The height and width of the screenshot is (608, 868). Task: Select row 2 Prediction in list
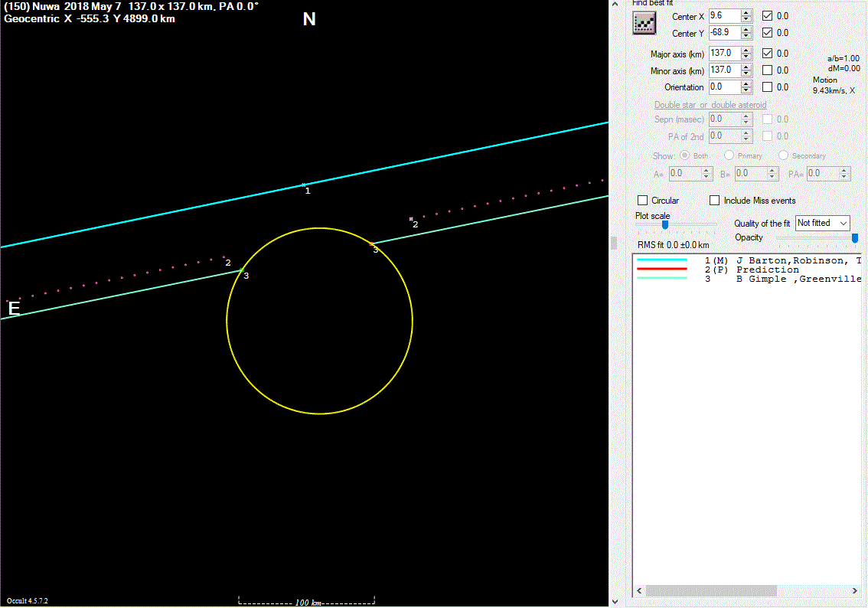point(747,270)
